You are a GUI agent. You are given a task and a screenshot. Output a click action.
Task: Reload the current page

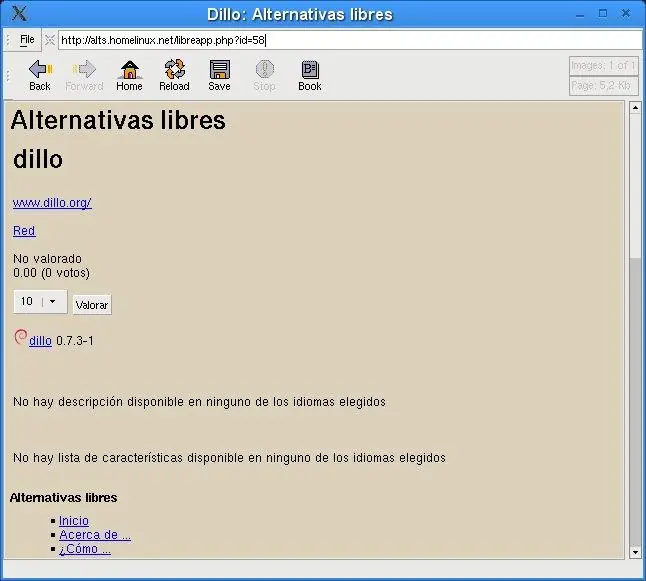(174, 75)
